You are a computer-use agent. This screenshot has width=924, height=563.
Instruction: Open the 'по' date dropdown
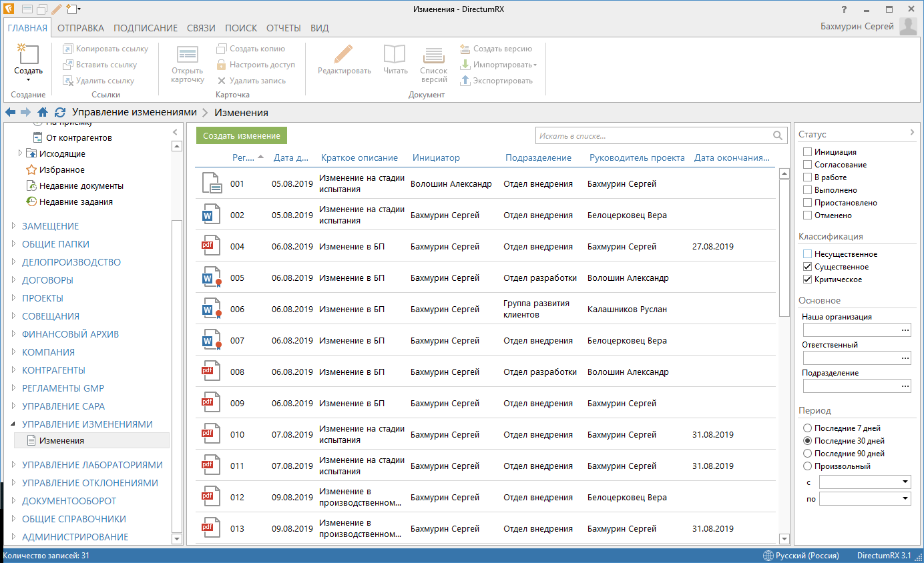point(905,498)
